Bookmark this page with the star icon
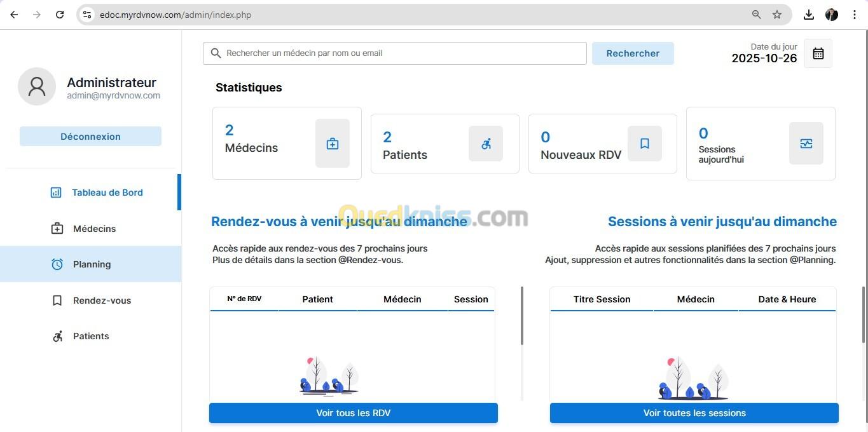This screenshot has height=432, width=868. [x=776, y=15]
